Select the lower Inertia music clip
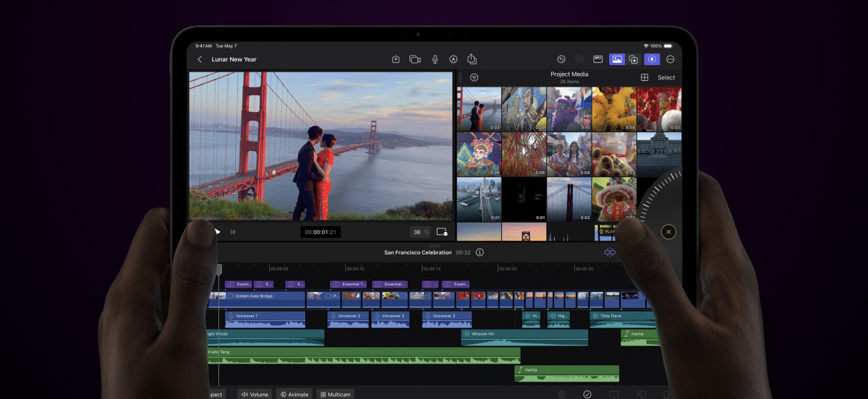868x399 pixels. click(567, 373)
